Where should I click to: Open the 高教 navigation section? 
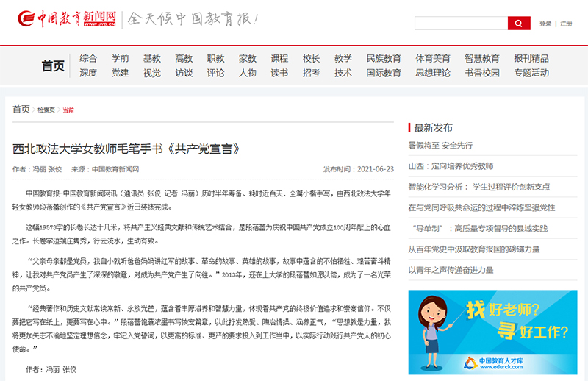[184, 58]
